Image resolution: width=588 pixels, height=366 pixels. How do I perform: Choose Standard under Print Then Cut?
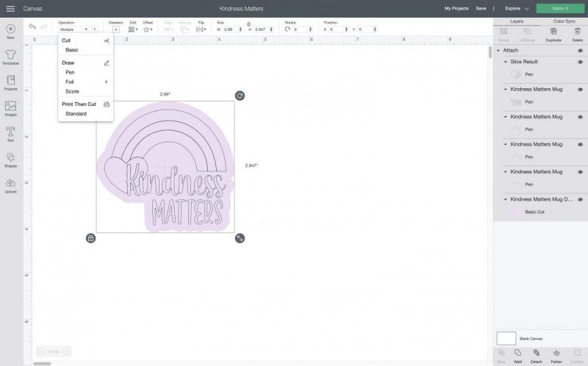[76, 114]
